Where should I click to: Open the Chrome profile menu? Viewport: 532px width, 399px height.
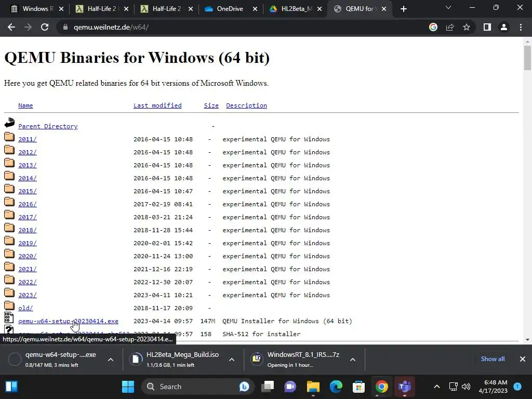point(504,27)
